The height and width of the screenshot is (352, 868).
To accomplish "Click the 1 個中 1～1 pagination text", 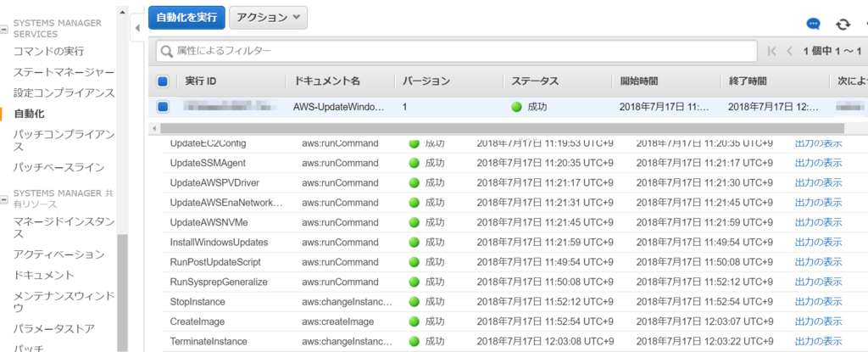I will 832,52.
